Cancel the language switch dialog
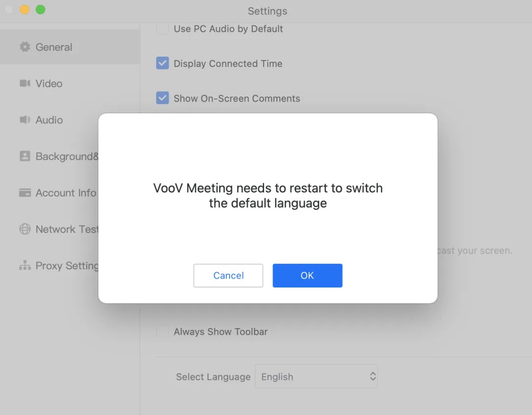Image resolution: width=532 pixels, height=415 pixels. coord(229,275)
